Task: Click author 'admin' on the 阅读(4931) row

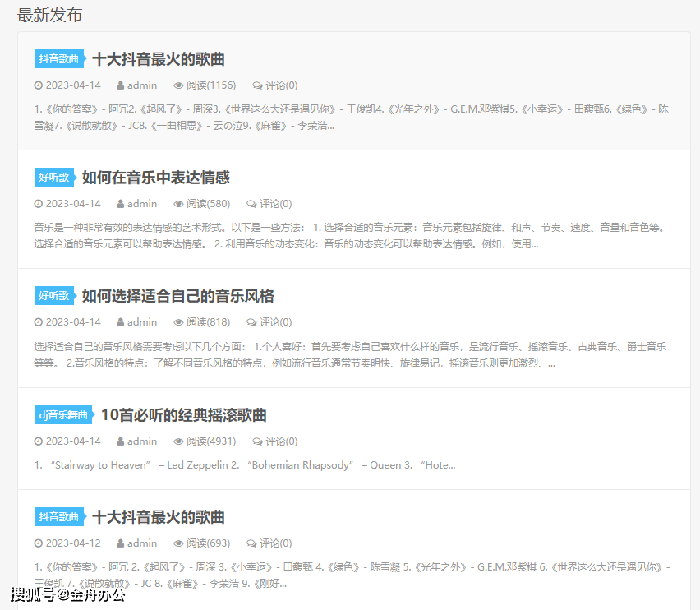Action: pos(142,441)
